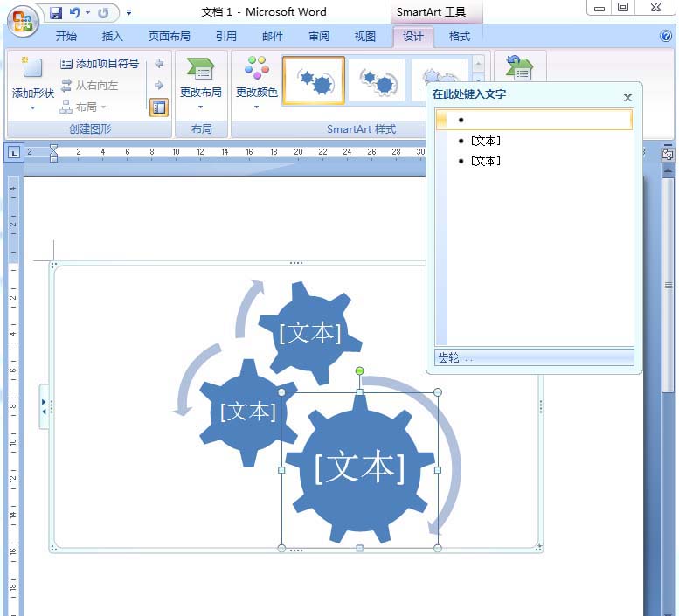Click the show ruler button above scrollbar
This screenshot has height=616, width=679.
(668, 154)
